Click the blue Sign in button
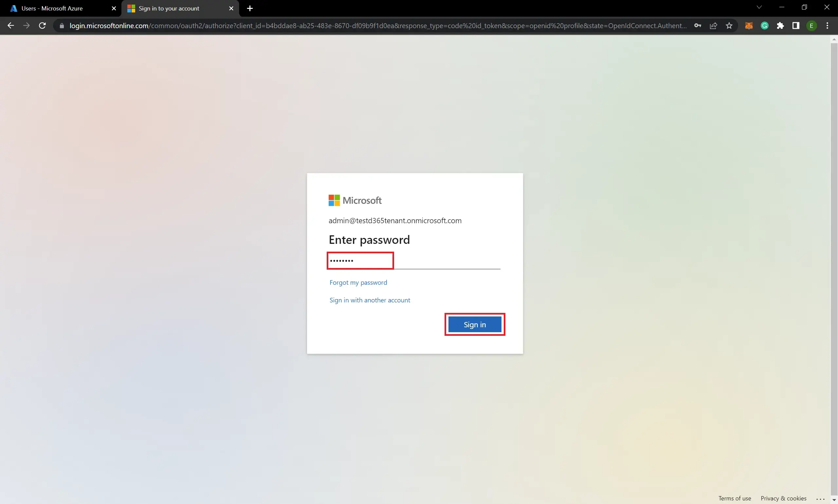The image size is (838, 504). (x=475, y=325)
